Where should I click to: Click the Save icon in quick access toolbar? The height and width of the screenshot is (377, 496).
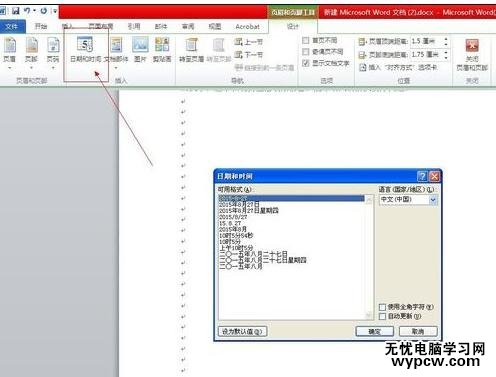tap(16, 11)
